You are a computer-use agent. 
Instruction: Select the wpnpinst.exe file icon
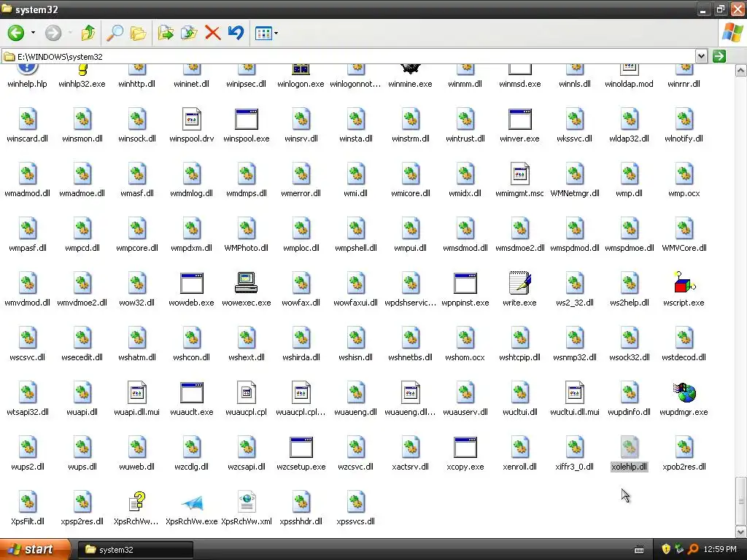465,284
